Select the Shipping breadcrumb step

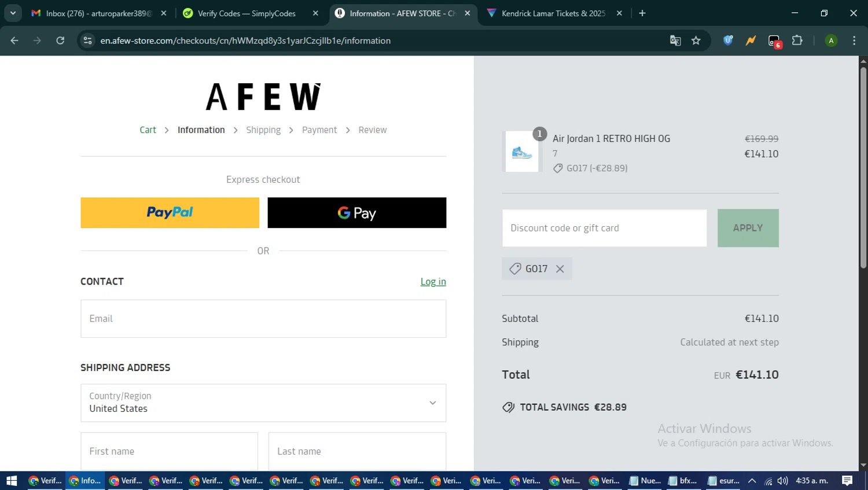263,130
